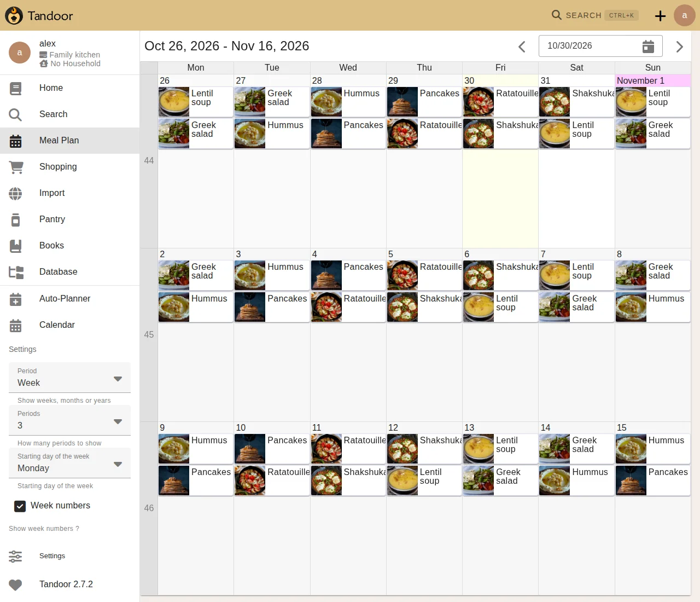Click the alex username text
The width and height of the screenshot is (700, 602).
click(48, 44)
